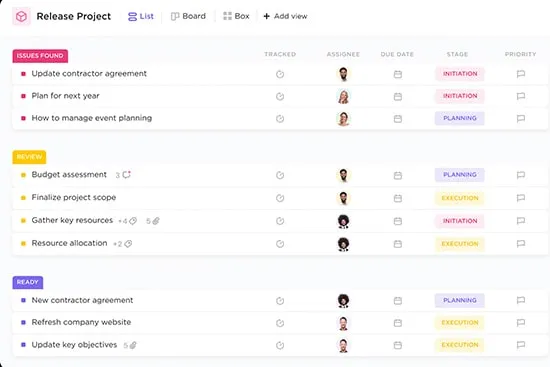Viewport: 550px width, 367px height.
Task: Set due date for Plan for next year
Action: pyautogui.click(x=398, y=96)
